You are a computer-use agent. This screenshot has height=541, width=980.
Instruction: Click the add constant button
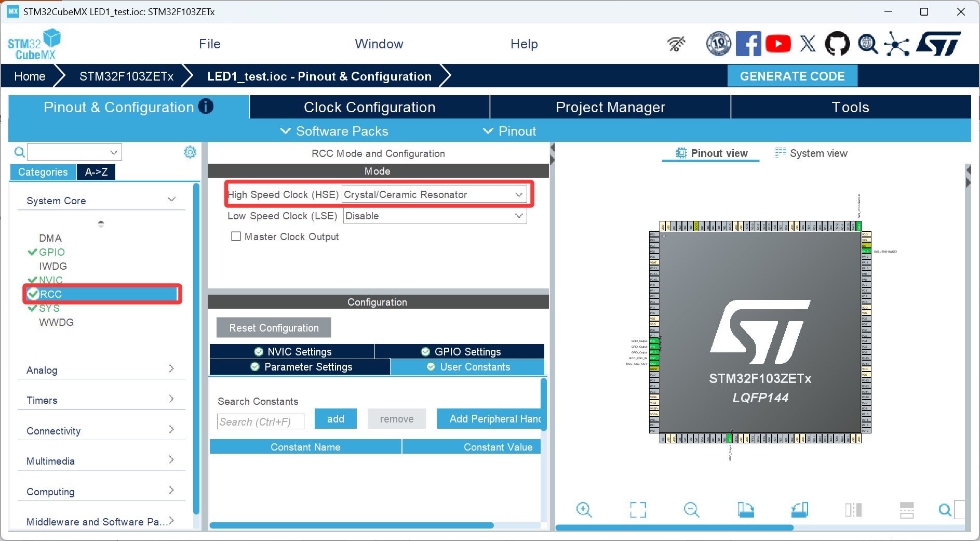(x=335, y=419)
